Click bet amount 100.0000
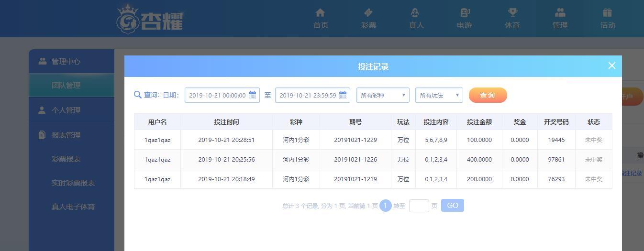This screenshot has height=251, width=644. [x=479, y=140]
